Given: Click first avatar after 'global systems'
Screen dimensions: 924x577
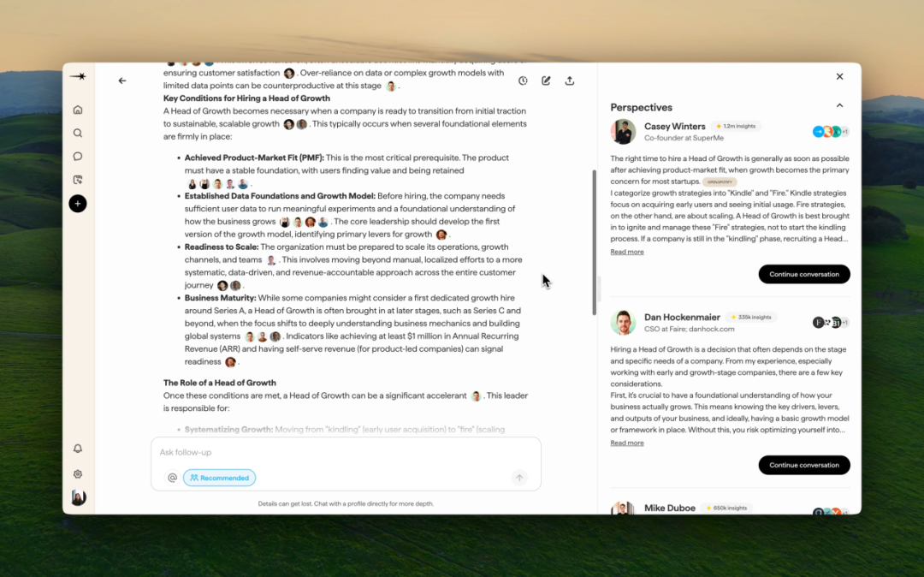Looking at the screenshot, I should [x=250, y=336].
